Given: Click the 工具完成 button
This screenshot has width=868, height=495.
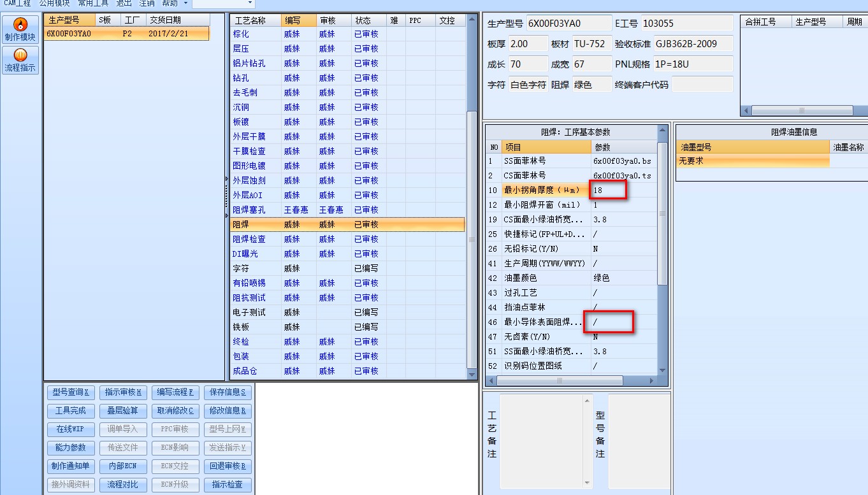Looking at the screenshot, I should click(70, 411).
